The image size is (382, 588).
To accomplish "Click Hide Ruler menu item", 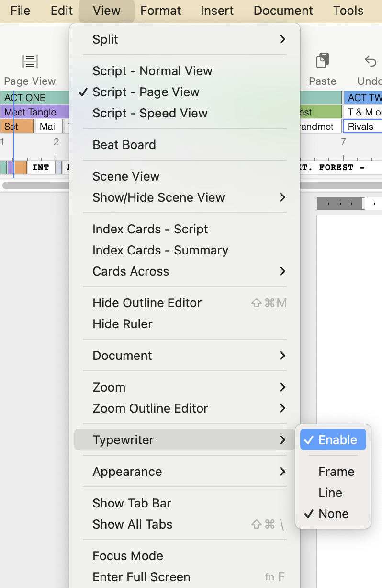I will coord(185,324).
